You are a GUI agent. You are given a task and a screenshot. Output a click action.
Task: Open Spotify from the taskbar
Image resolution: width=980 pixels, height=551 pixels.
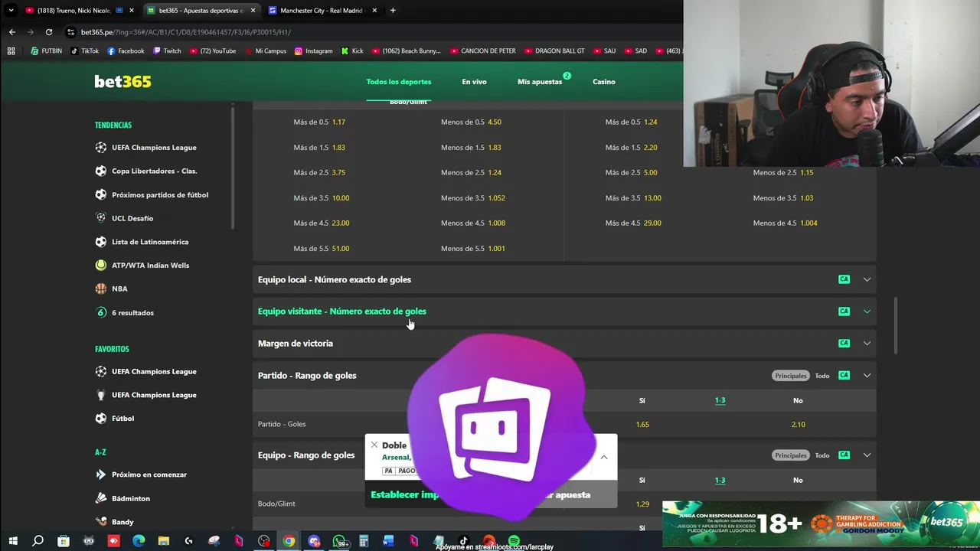point(514,541)
